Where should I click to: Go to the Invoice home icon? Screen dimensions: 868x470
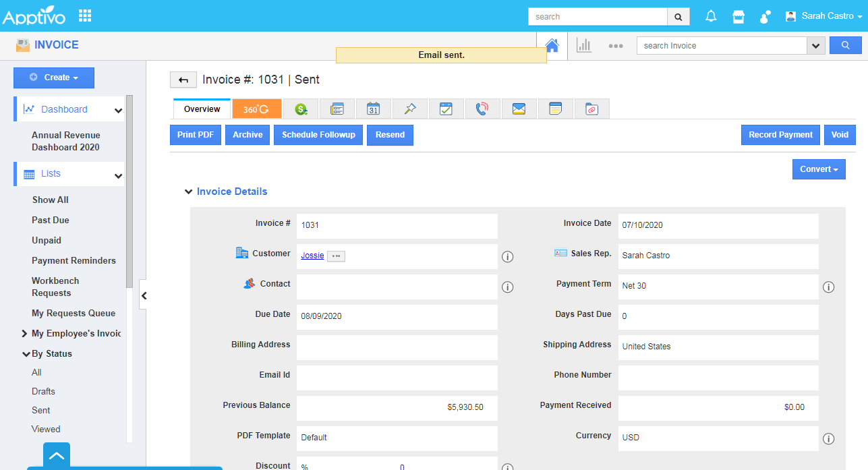[552, 45]
